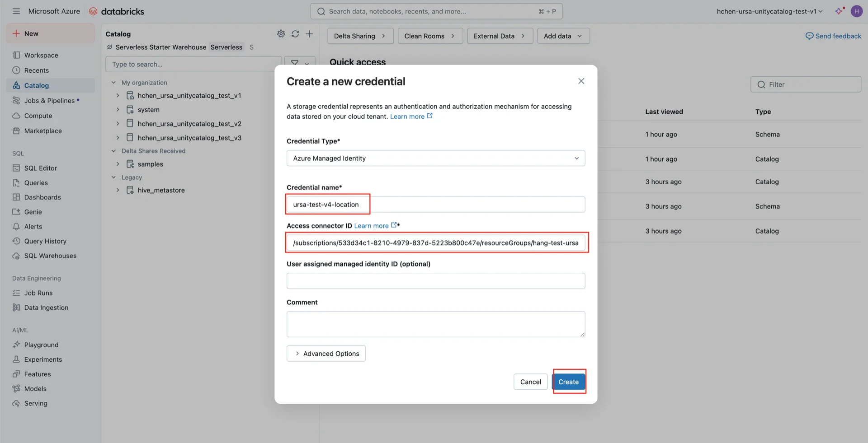
Task: Expand hchen_ursa_unitycatalog_test_v3 catalog
Action: point(118,138)
